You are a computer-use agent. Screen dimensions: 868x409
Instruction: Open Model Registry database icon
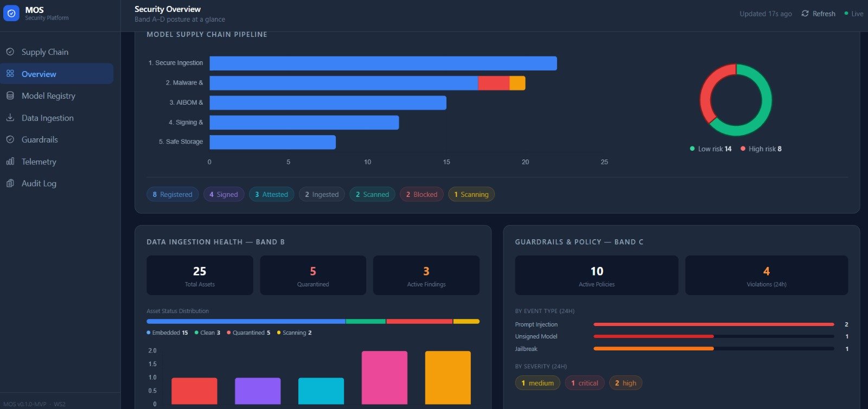click(10, 95)
